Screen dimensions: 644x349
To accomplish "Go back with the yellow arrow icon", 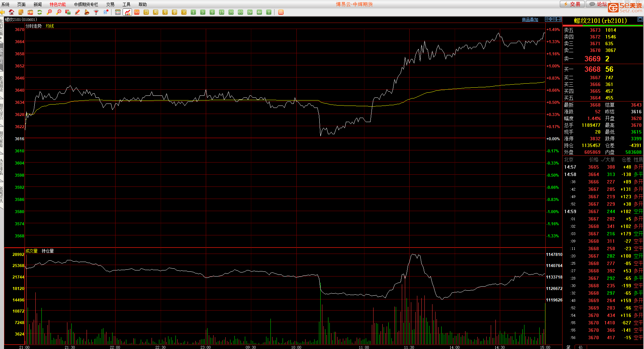I will 2,12.
